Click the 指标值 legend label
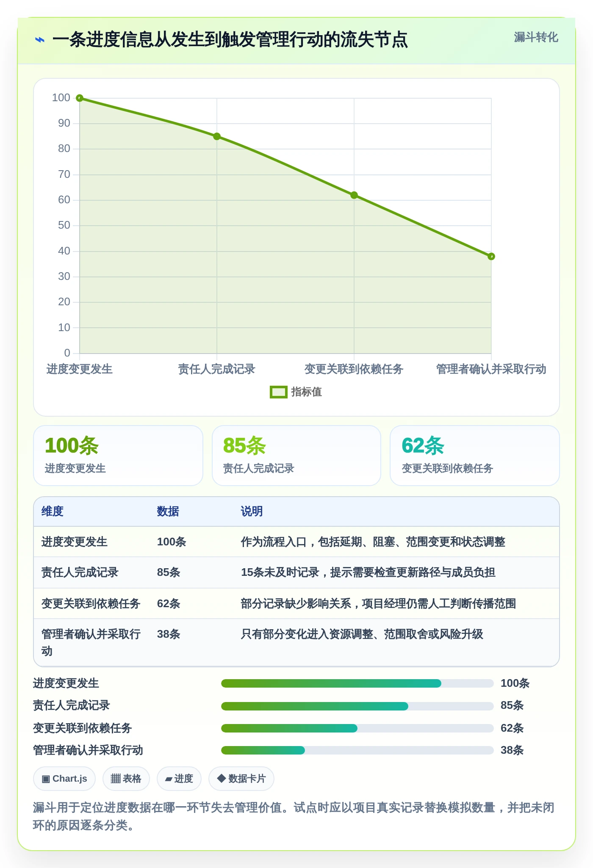This screenshot has height=868, width=593. [x=306, y=392]
